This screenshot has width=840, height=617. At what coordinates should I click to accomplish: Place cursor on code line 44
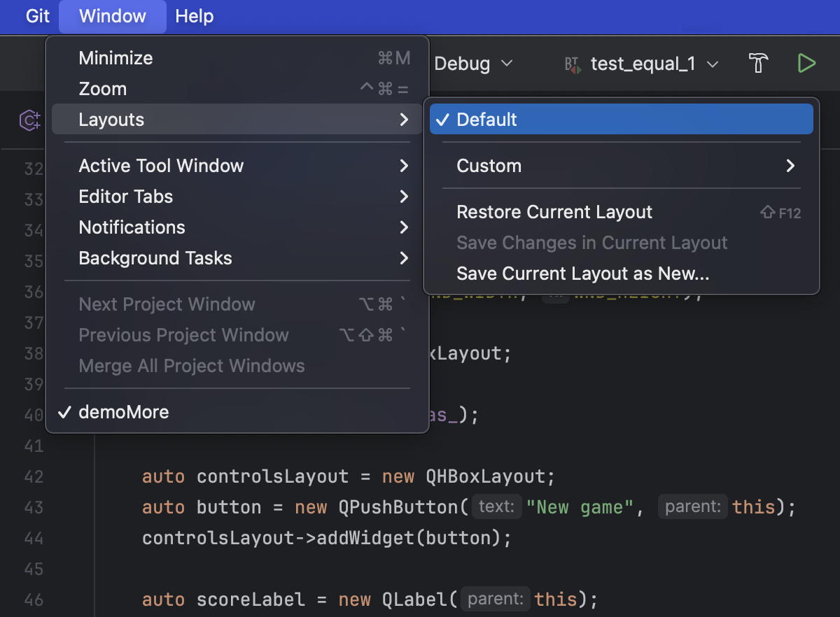click(x=328, y=538)
